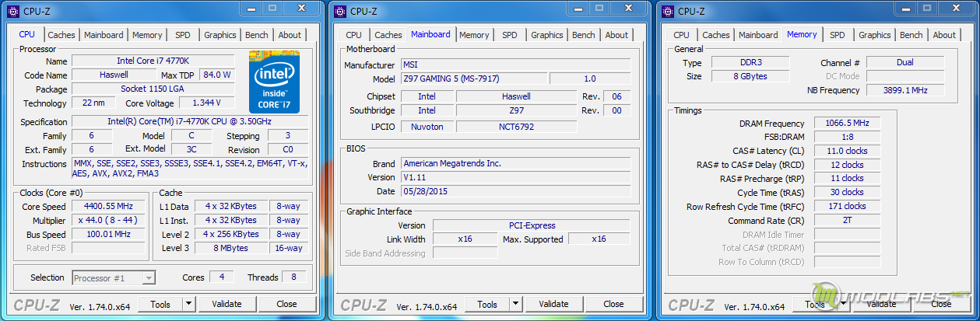Open About tab in the Memory window
Screen dimensions: 980x321
(944, 35)
